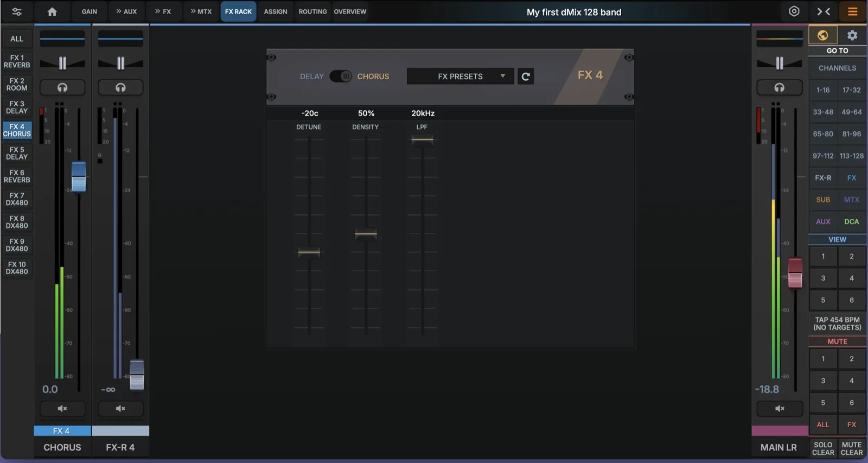Open the Main LR EQ display

tap(780, 39)
